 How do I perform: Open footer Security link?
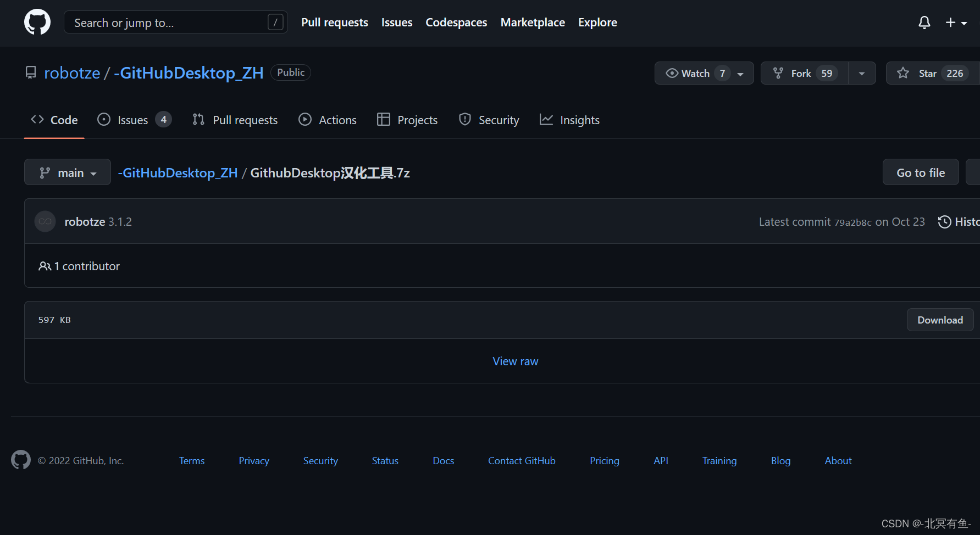click(x=320, y=461)
